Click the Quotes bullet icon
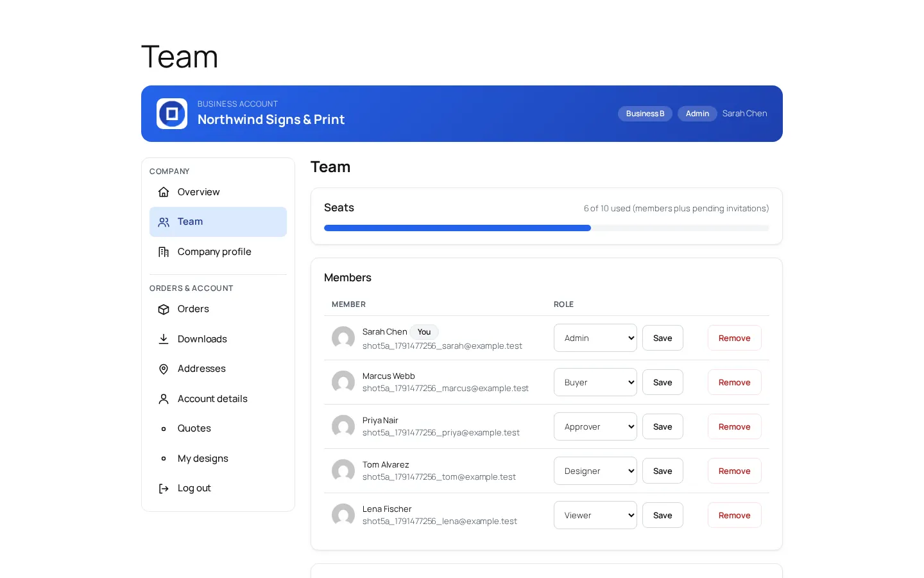924x578 pixels. pos(164,429)
